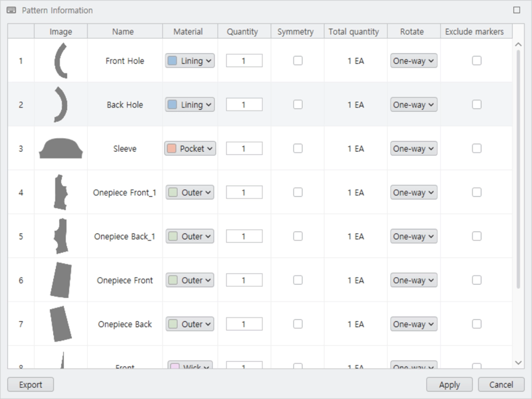Check Symmetry for Onepiece Back
The image size is (532, 399).
[x=298, y=324]
